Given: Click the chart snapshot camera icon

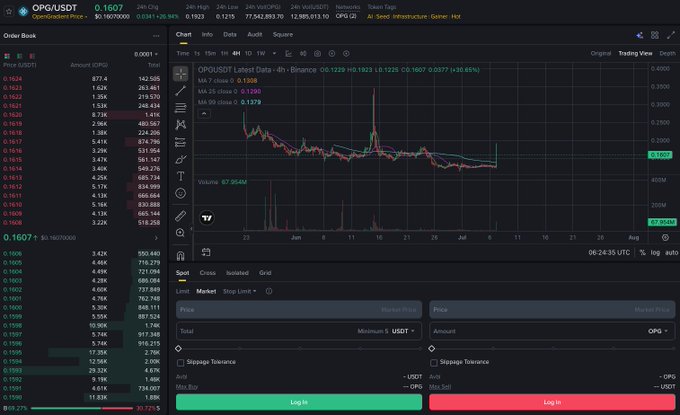Looking at the screenshot, I should (x=317, y=53).
